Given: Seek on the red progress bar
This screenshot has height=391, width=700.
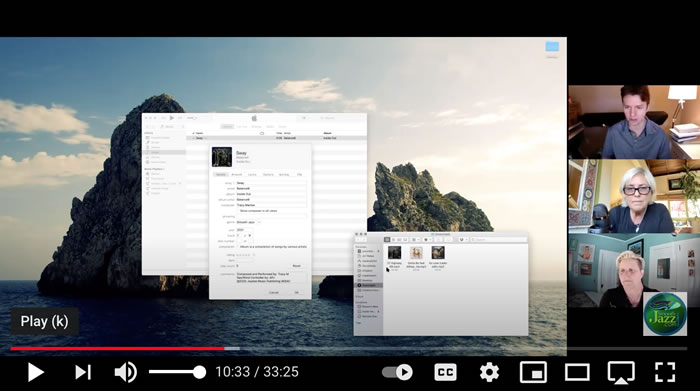Looking at the screenshot, I should coord(117,349).
